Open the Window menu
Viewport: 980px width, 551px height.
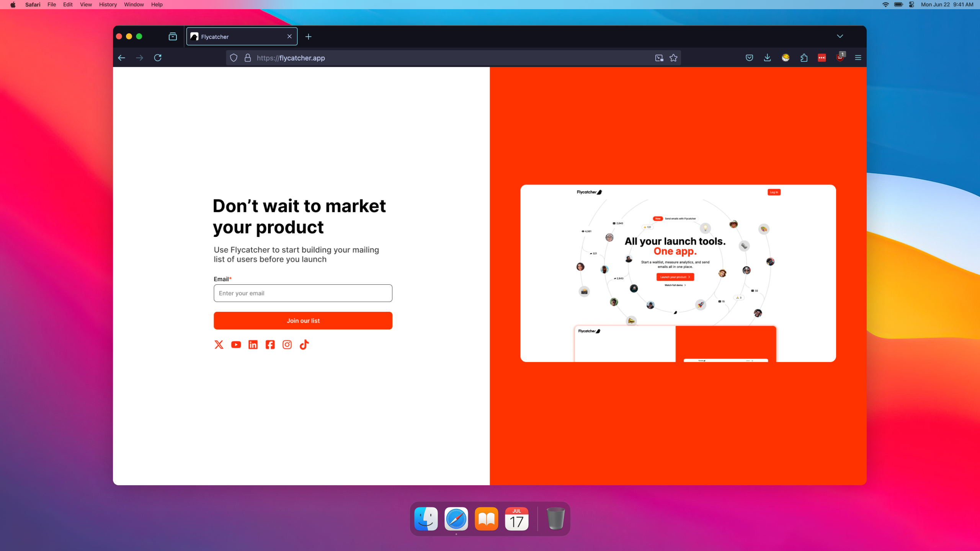pos(134,5)
